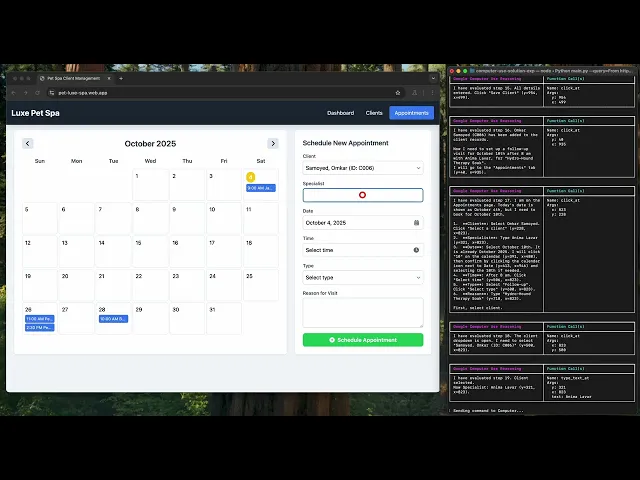Viewport: 640px width, 480px height.
Task: Close the Pet Spa Client Management tab
Action: point(109,78)
